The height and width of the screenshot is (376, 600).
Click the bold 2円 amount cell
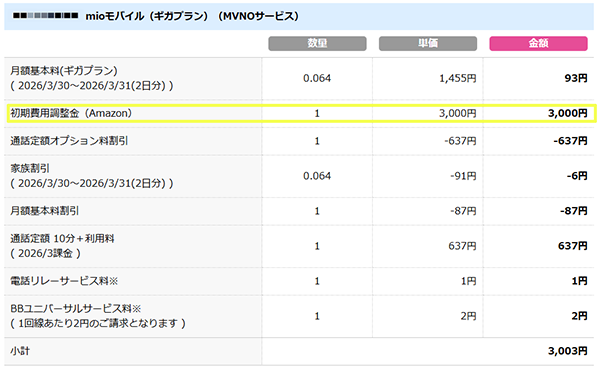point(579,316)
